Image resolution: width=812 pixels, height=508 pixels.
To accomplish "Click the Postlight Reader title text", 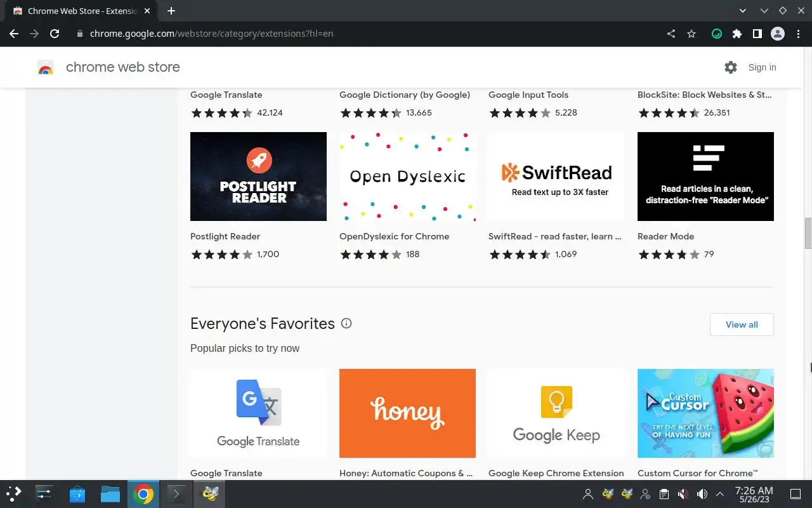I will 225,236.
